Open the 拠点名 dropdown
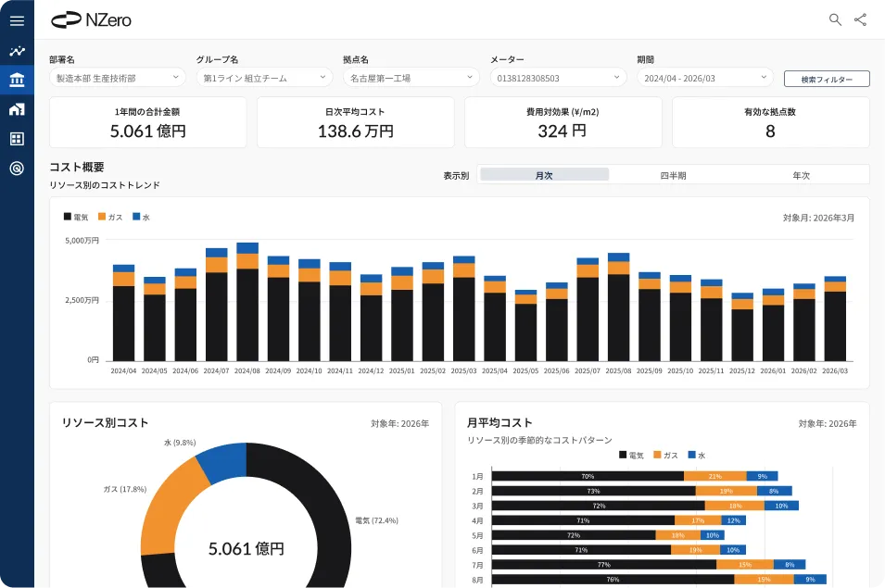The image size is (885, 588). [x=411, y=79]
